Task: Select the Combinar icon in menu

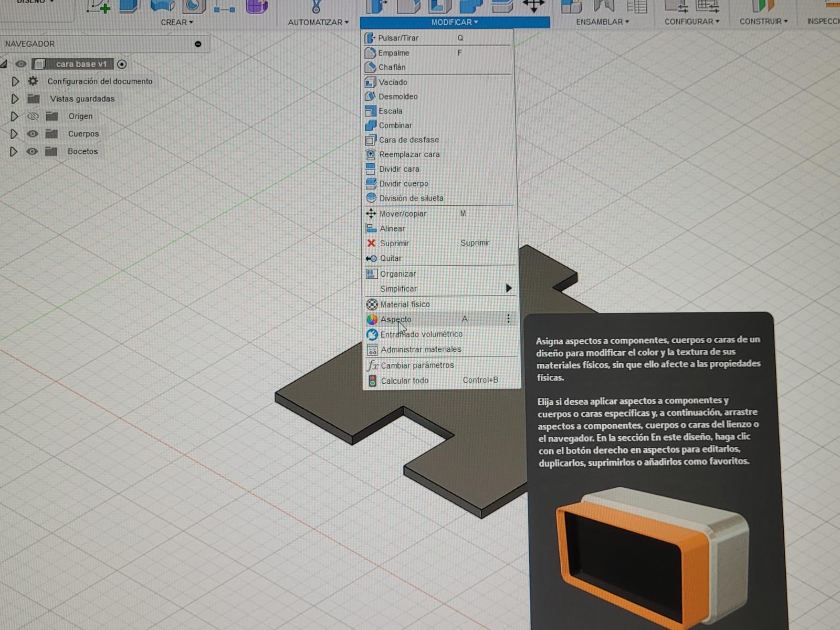Action: click(x=371, y=125)
